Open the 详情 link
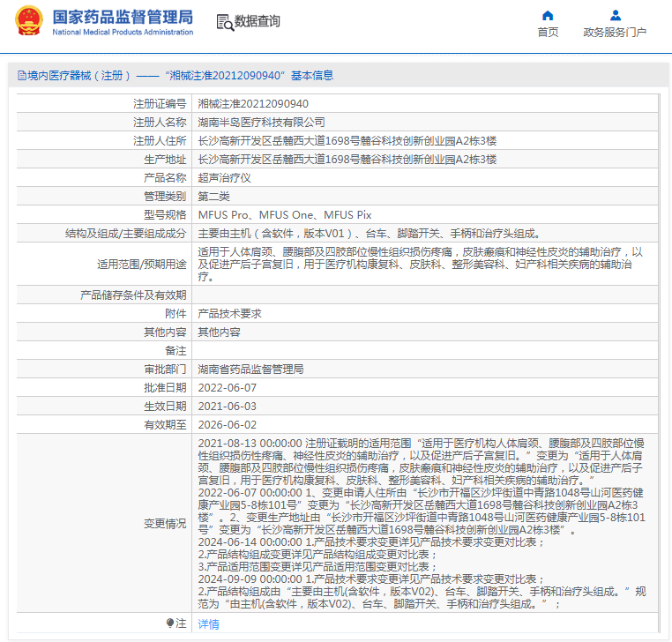The image size is (672, 642). point(208,623)
